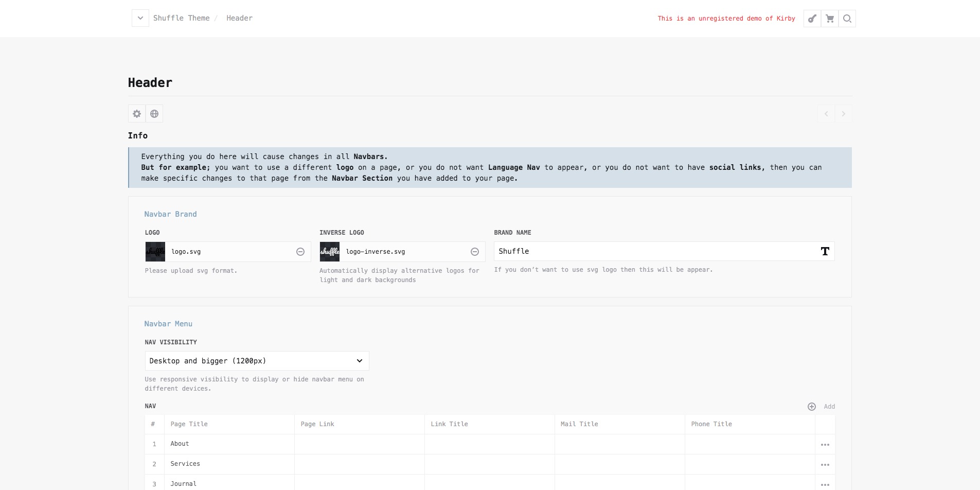Click the Header breadcrumb link
This screenshot has height=490, width=980.
point(239,18)
